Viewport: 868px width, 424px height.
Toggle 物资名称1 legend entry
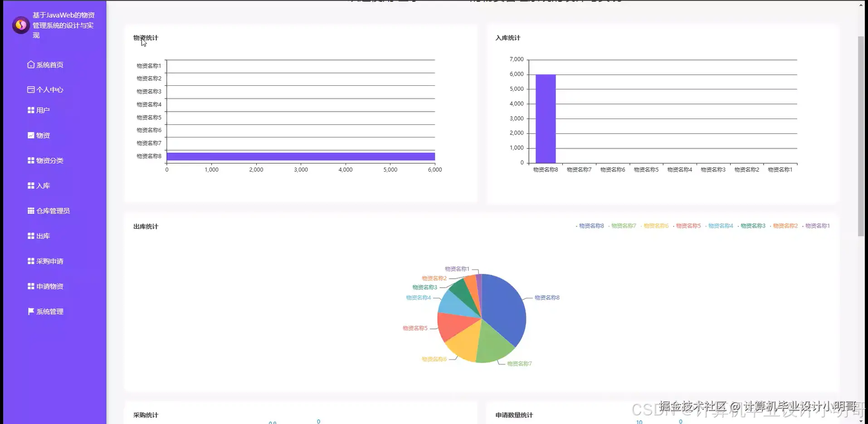[816, 226]
